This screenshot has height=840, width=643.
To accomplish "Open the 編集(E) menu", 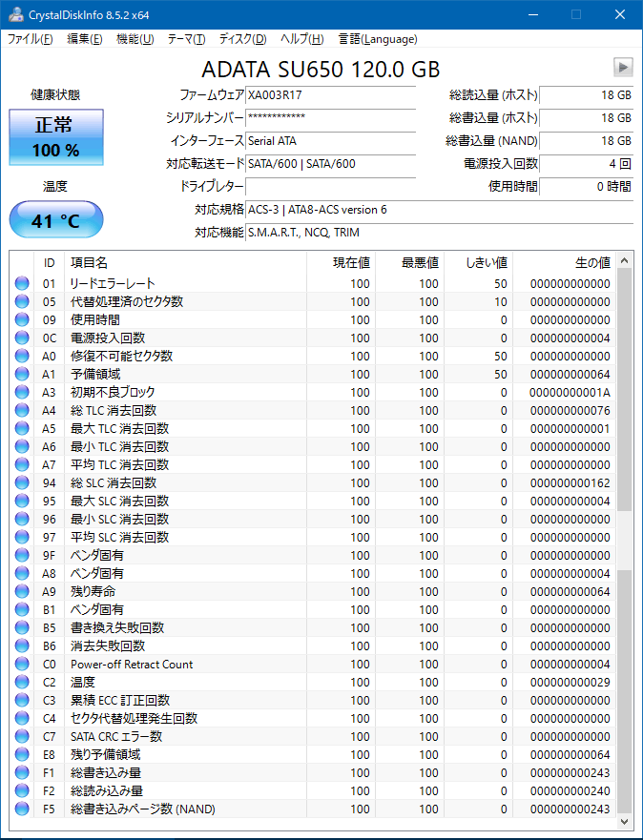I will (x=85, y=39).
